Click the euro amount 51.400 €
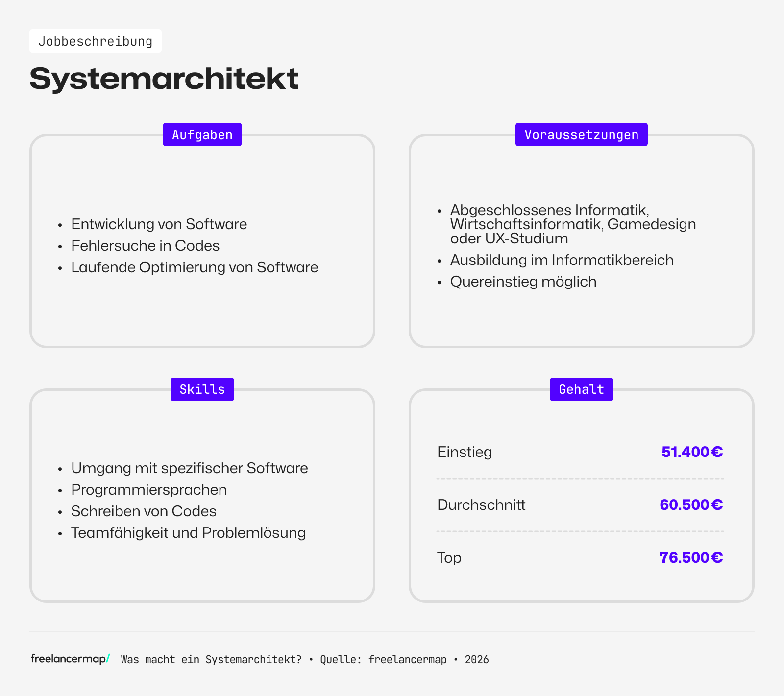This screenshot has height=696, width=784. (x=692, y=452)
